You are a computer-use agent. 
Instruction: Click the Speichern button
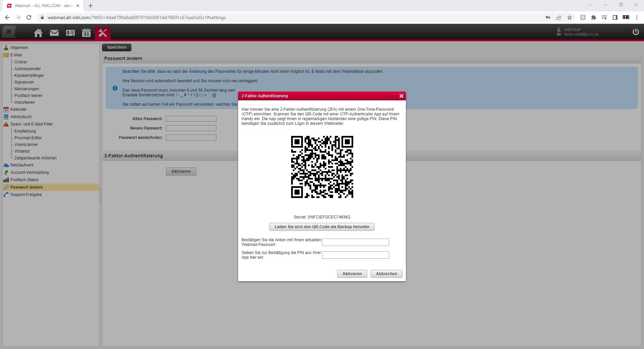(117, 47)
